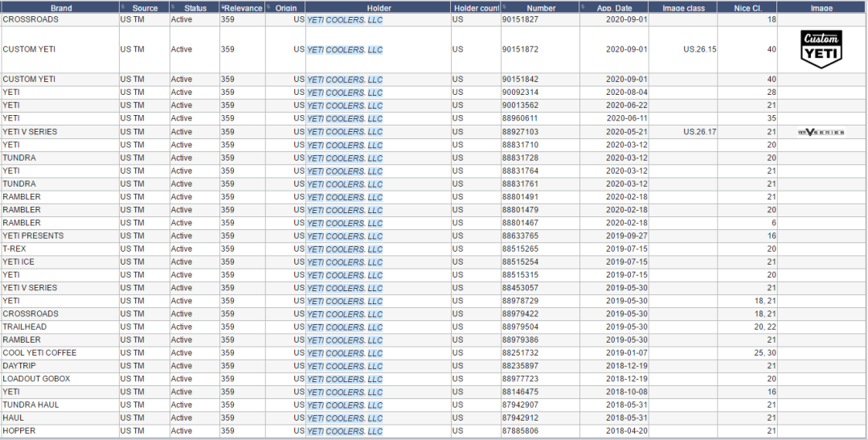Select the T-REX brand cell

coord(59,249)
